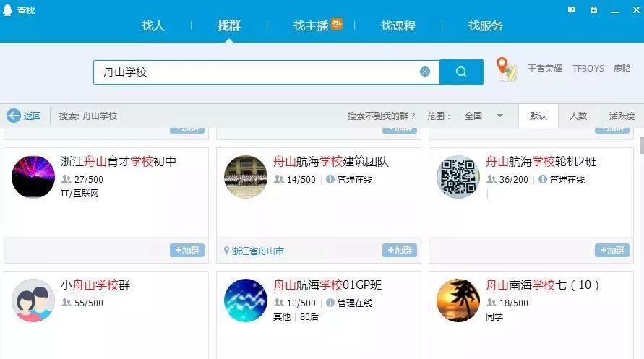Click group title 浙江舟山育才学校初中
The width and height of the screenshot is (644, 359).
(119, 162)
